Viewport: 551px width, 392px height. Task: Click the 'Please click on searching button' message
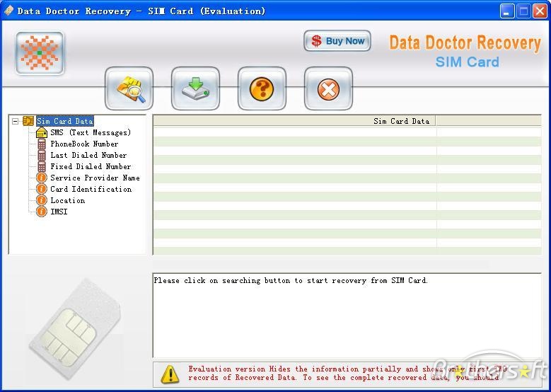(291, 280)
